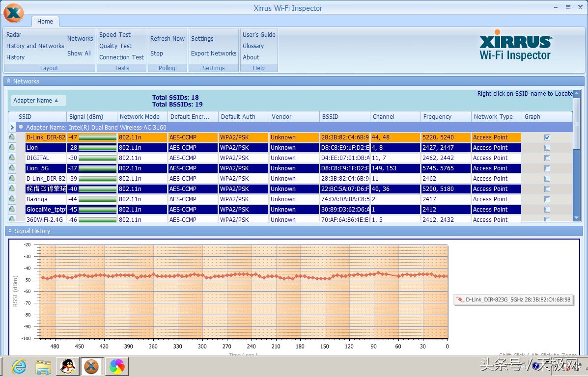Image resolution: width=588 pixels, height=377 pixels.
Task: Run the Speed Test
Action: point(115,34)
